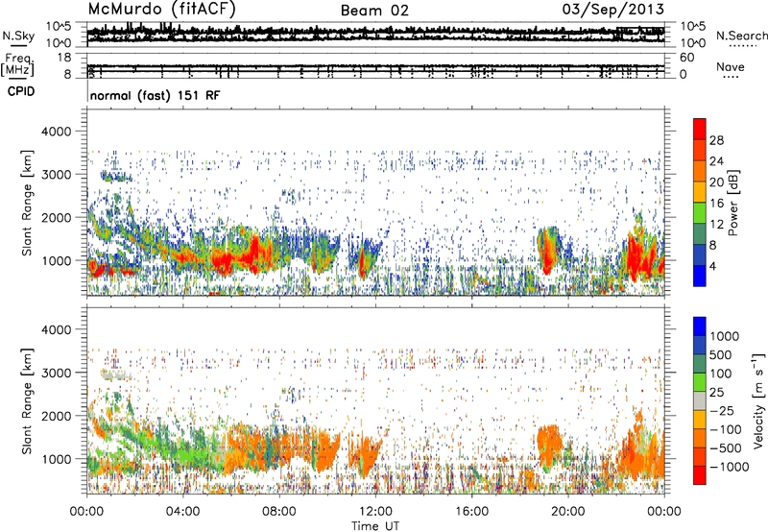Viewport: 768px width, 532px height.
Task: Click the 'Beam 02' heading
Action: (374, 11)
